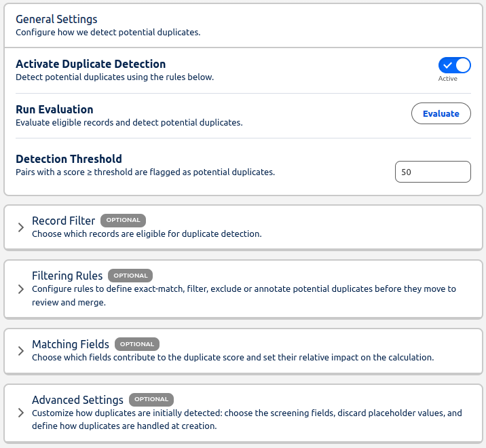
Task: Click the Filtering Rules section title
Action: pos(67,276)
